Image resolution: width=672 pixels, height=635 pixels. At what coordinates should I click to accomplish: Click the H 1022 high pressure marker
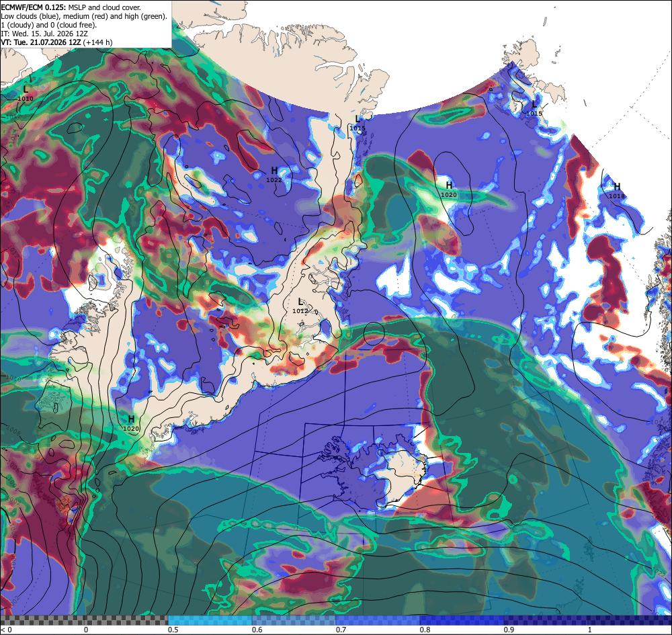(274, 175)
